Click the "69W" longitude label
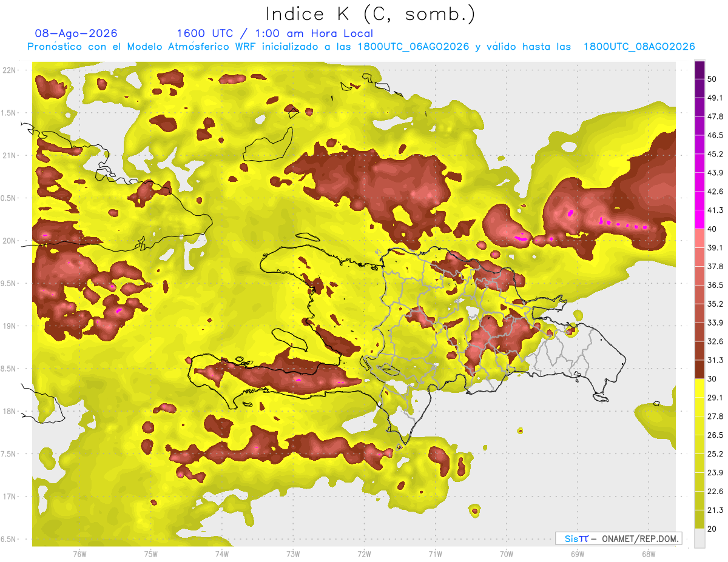Image resolution: width=728 pixels, height=562 pixels. [577, 554]
